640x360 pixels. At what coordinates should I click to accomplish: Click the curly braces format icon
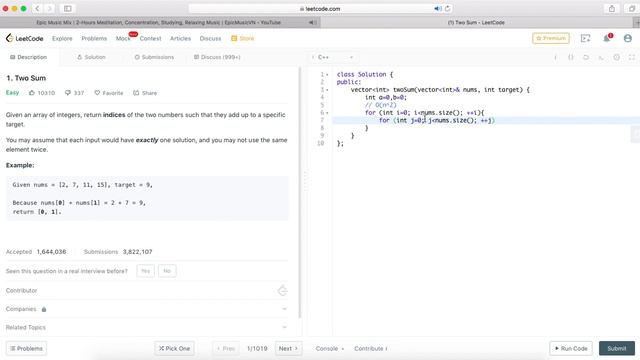tap(571, 57)
